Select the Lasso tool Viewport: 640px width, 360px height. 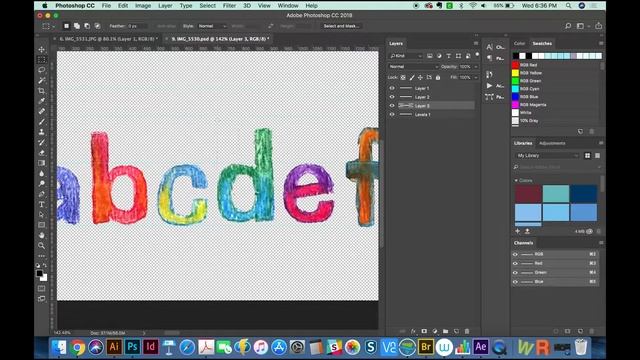(x=42, y=70)
